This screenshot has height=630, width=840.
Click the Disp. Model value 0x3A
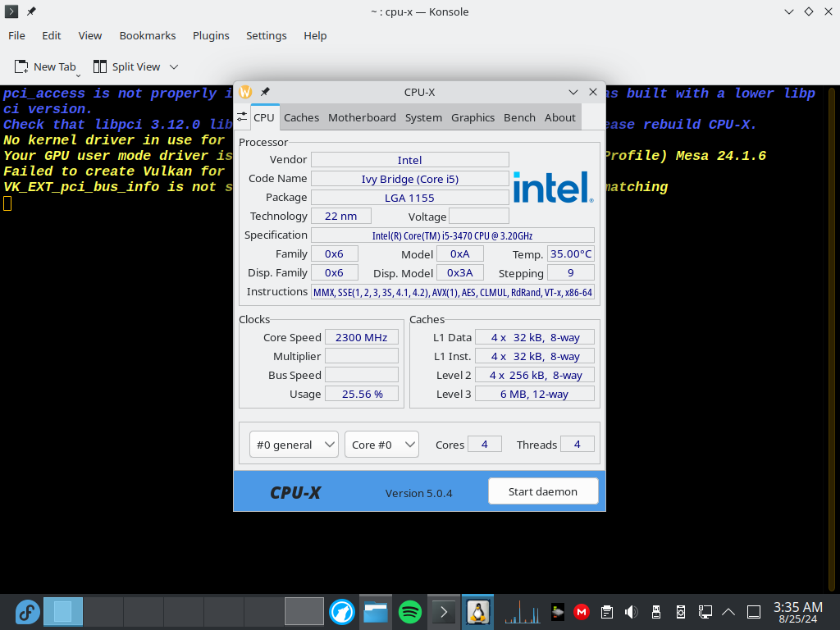pyautogui.click(x=459, y=272)
